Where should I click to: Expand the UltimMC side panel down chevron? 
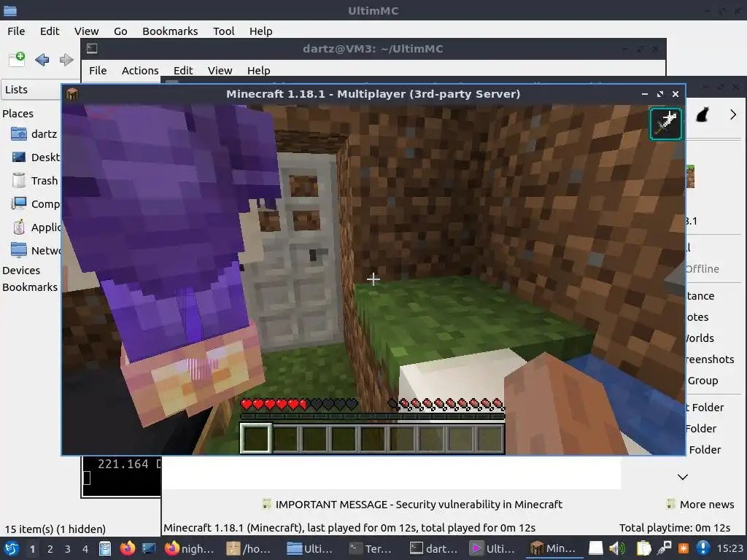683,477
